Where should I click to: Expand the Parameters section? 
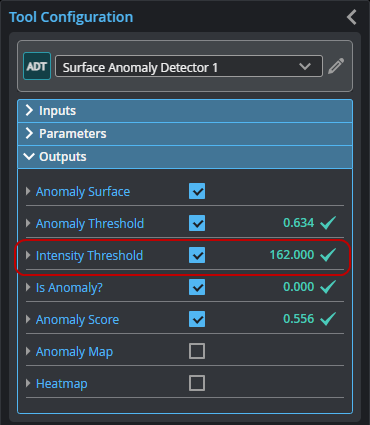tap(185, 134)
